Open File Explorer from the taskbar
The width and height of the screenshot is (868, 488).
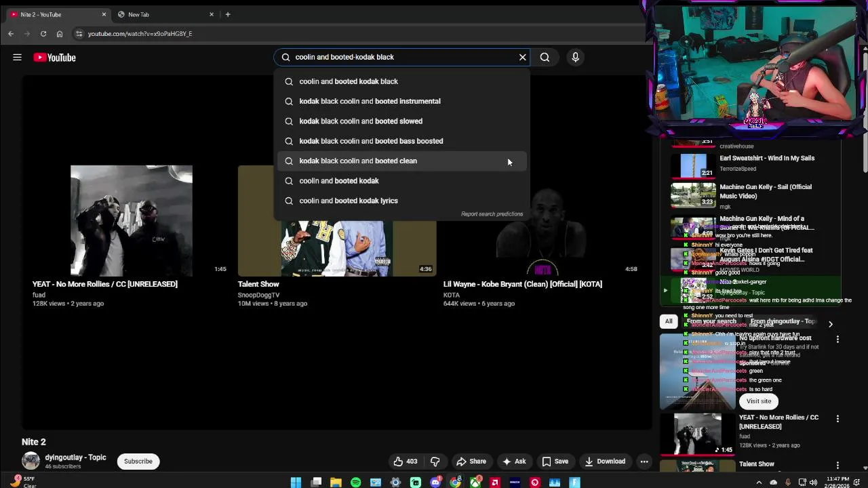coord(336,483)
